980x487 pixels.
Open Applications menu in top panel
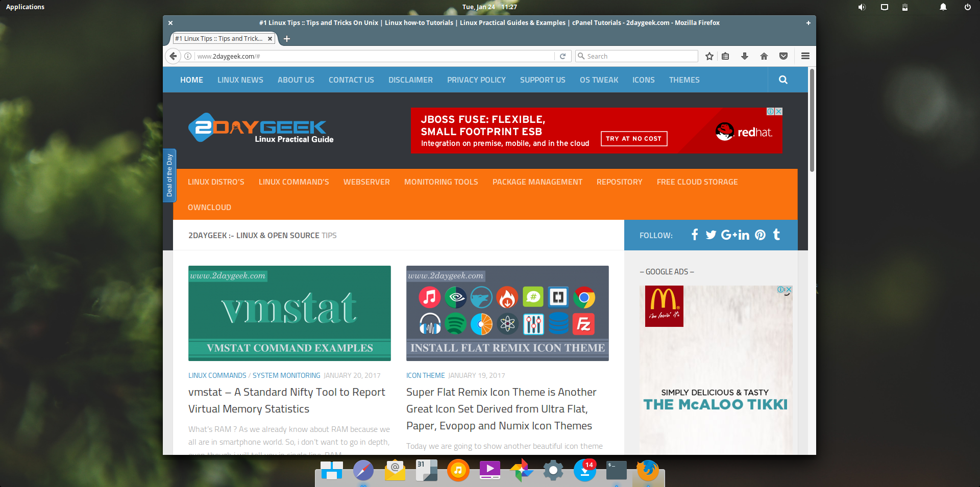(25, 7)
